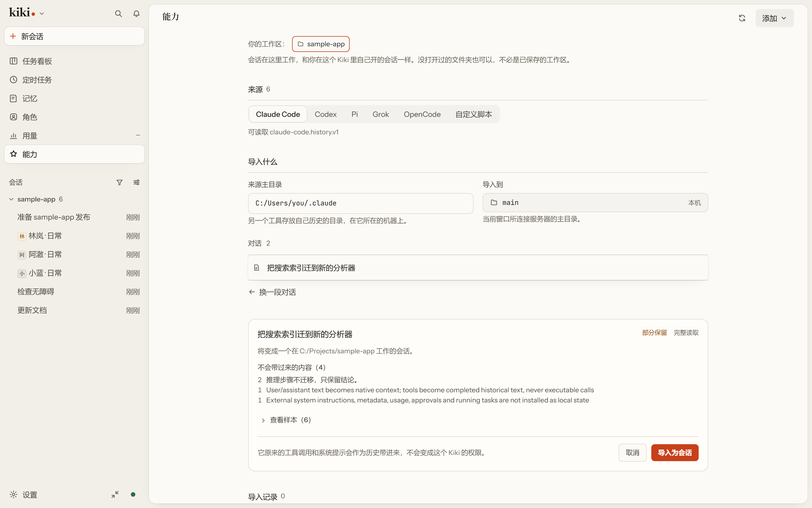This screenshot has height=508, width=812.
Task: Start a 新会话
Action: [74, 36]
